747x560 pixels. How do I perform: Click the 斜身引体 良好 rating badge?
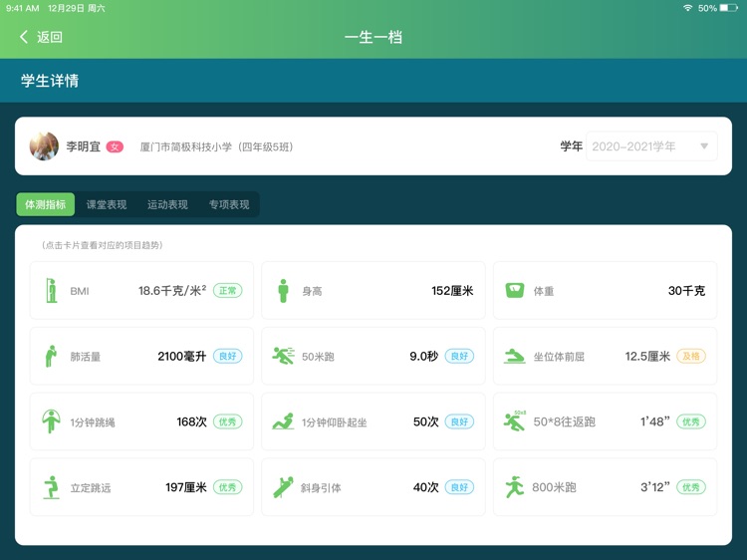[x=459, y=487]
